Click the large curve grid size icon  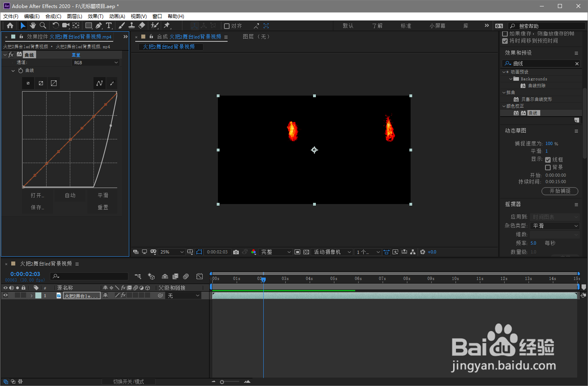[x=54, y=83]
